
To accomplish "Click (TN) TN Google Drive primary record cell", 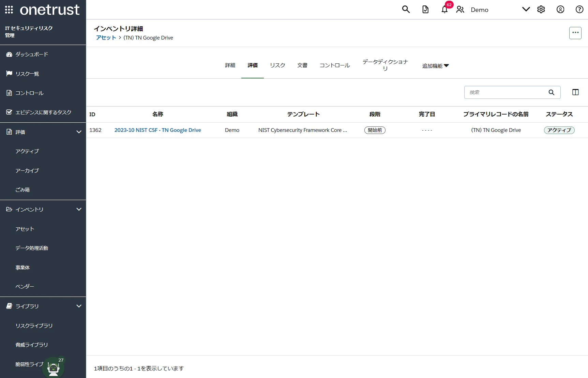I will click(496, 130).
